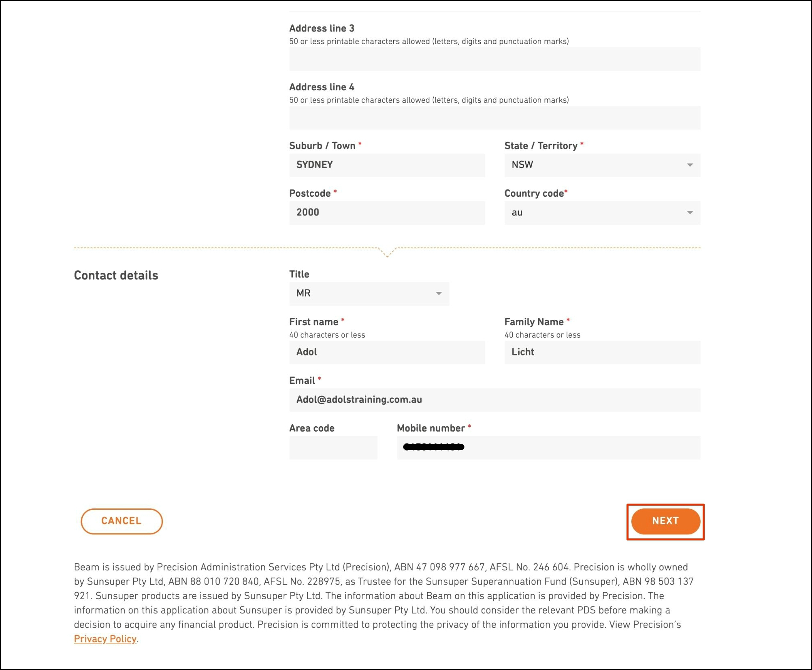This screenshot has height=670, width=812.
Task: Click the First name field containing Adol
Action: click(387, 352)
